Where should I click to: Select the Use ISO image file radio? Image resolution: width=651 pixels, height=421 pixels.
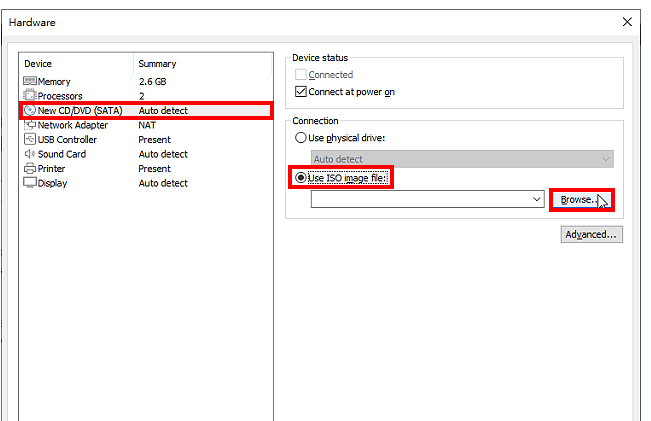click(301, 178)
